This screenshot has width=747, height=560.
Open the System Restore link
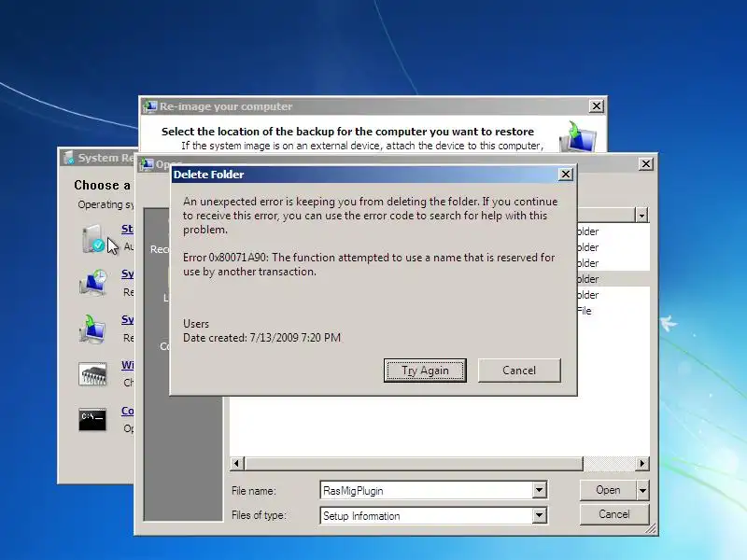[x=127, y=273]
